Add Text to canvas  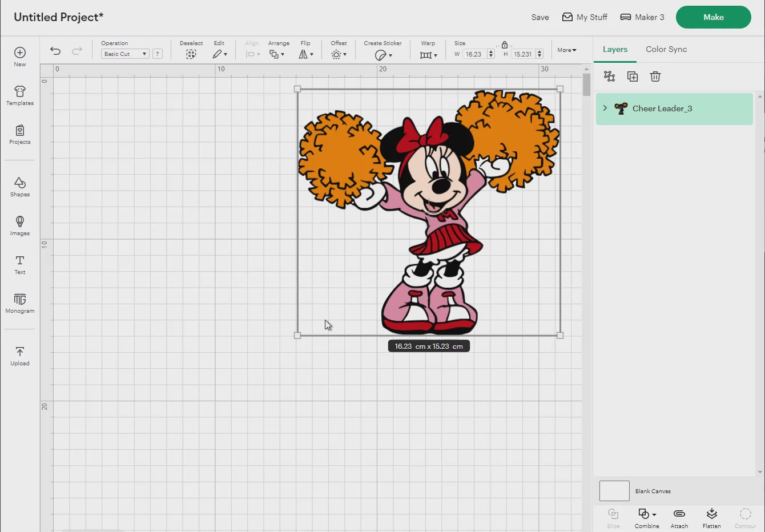click(x=20, y=264)
